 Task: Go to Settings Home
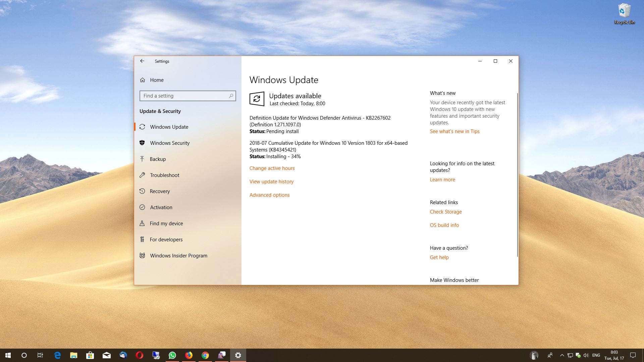click(188, 80)
